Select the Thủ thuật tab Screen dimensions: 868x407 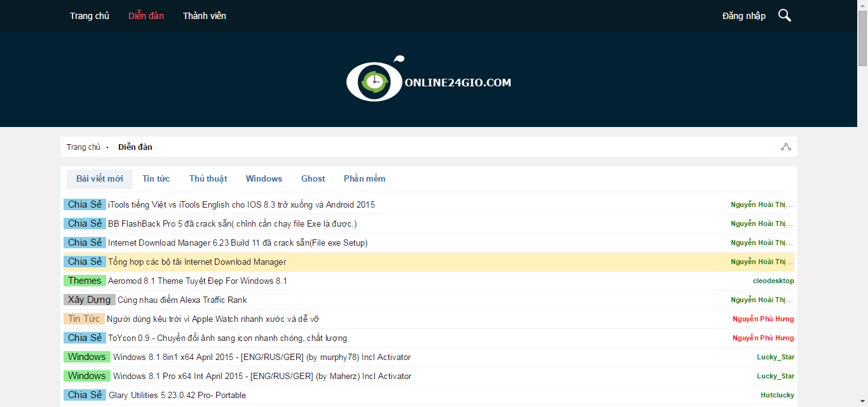tap(208, 178)
